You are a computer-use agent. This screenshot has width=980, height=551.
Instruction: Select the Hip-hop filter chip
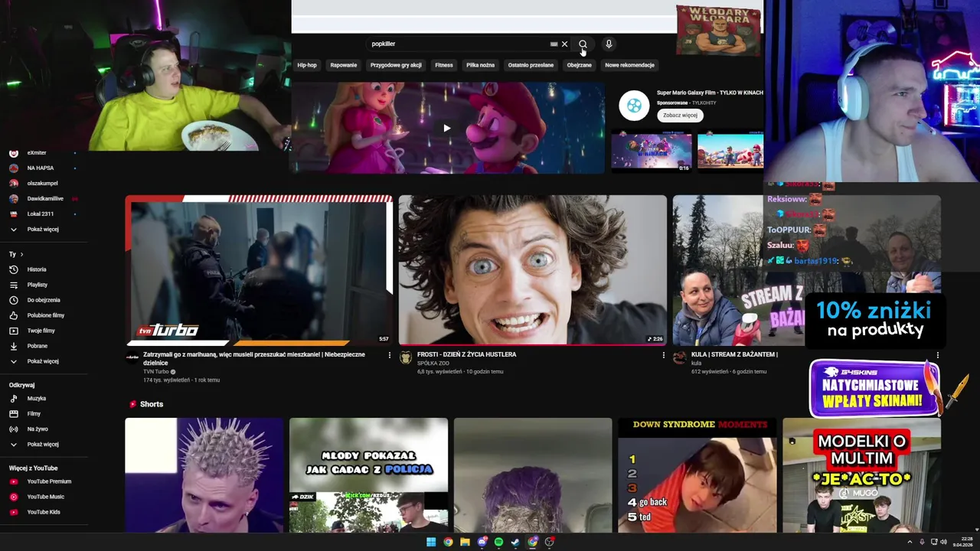click(307, 65)
